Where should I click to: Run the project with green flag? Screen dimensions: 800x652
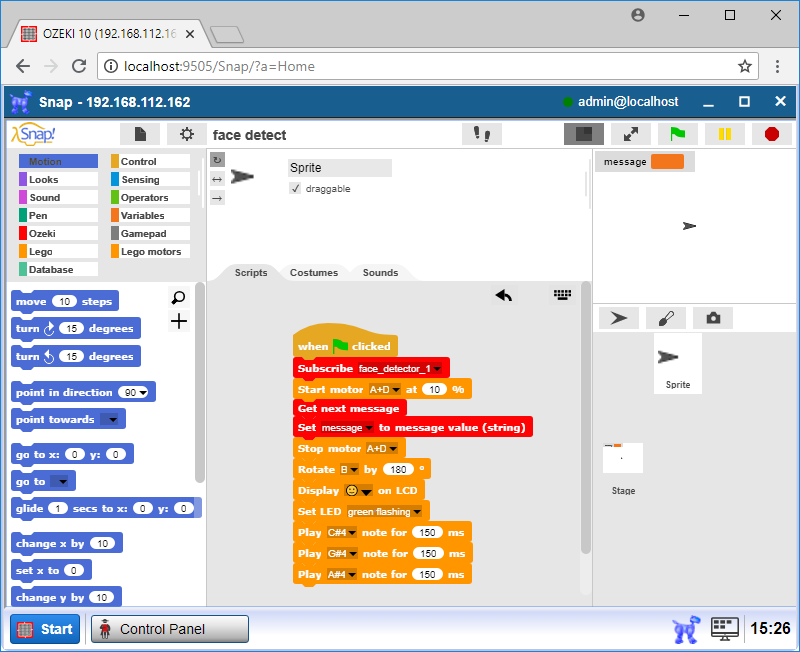point(678,134)
